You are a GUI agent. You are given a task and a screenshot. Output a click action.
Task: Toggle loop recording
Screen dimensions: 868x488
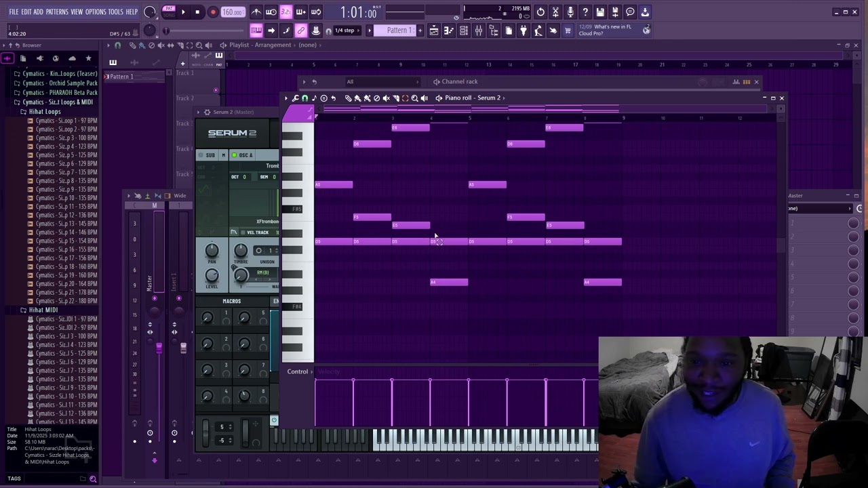coord(315,12)
